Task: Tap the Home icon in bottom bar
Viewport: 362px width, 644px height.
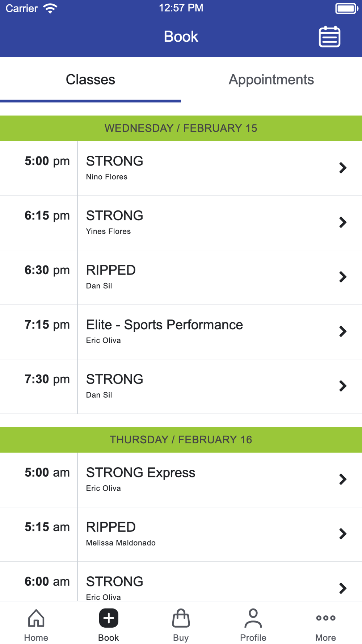Action: tap(36, 618)
